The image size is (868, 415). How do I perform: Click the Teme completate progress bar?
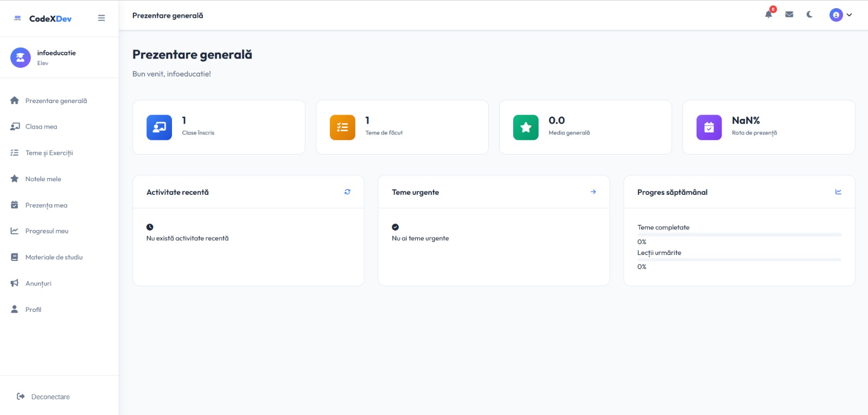click(739, 235)
